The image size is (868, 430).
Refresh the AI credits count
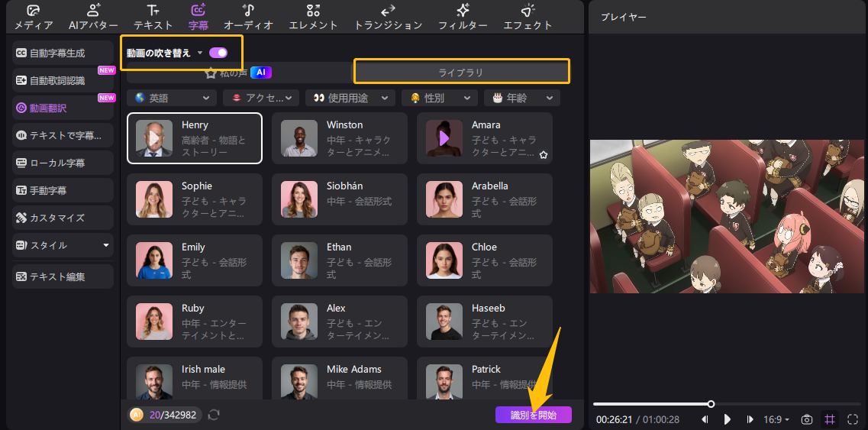[214, 415]
